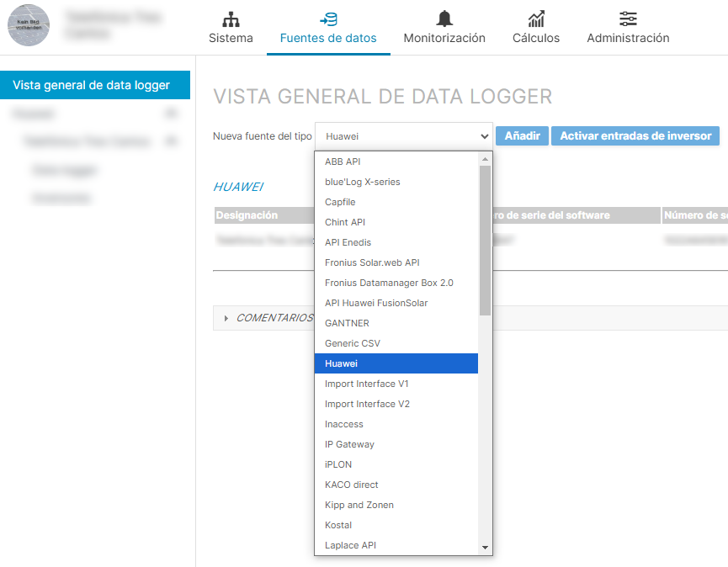
Task: Select API Huawei FusionSolar option
Action: click(x=396, y=303)
